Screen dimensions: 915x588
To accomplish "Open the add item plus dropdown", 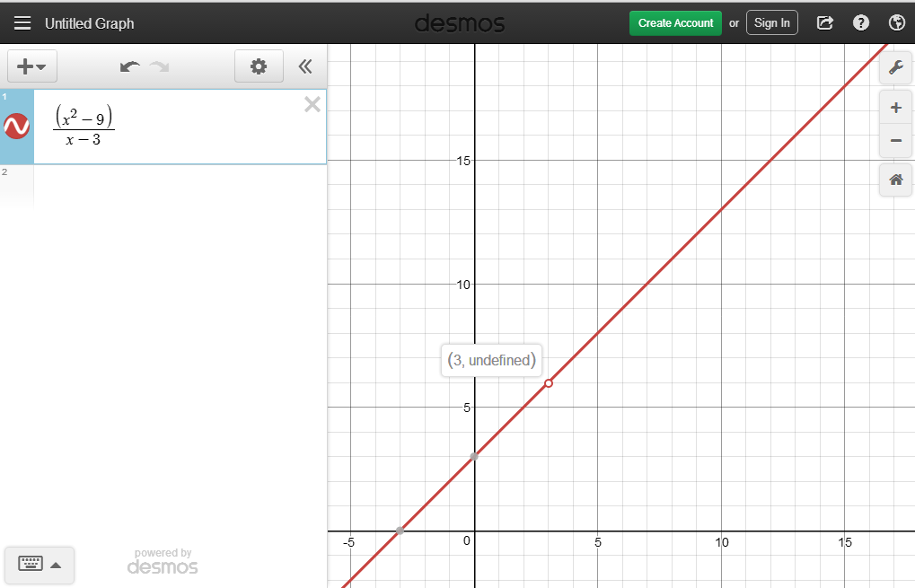I will tap(32, 66).
